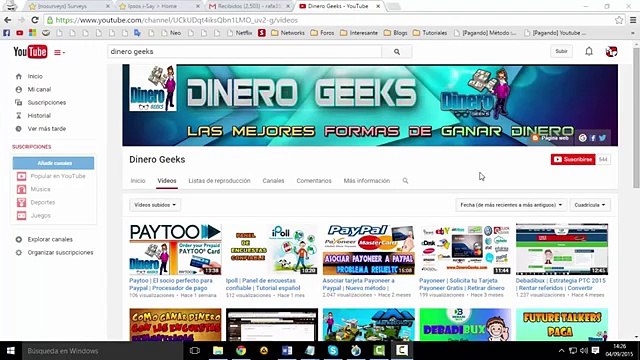Viewport: 640px width, 360px height.
Task: Open Suscripciones in the sidebar
Action: tap(47, 102)
